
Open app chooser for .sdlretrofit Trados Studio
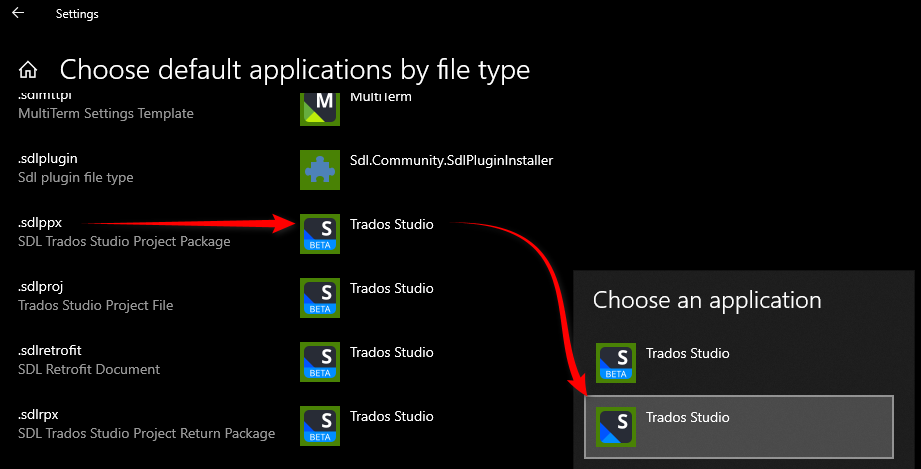coord(392,353)
